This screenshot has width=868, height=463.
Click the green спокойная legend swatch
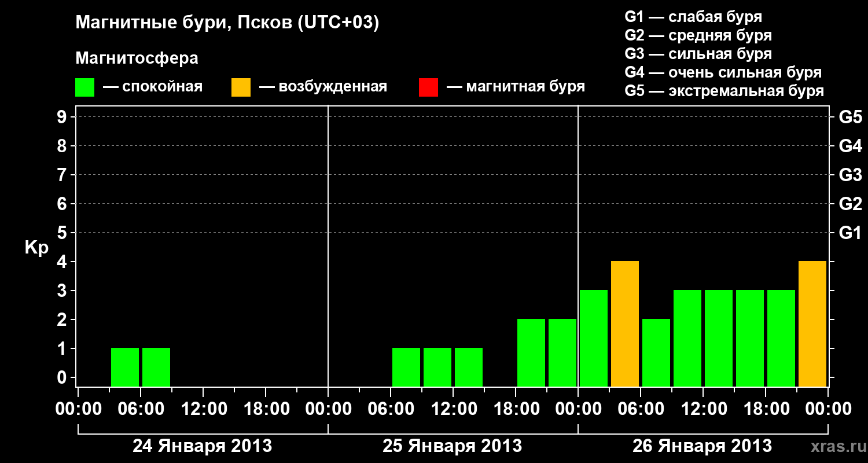(85, 87)
